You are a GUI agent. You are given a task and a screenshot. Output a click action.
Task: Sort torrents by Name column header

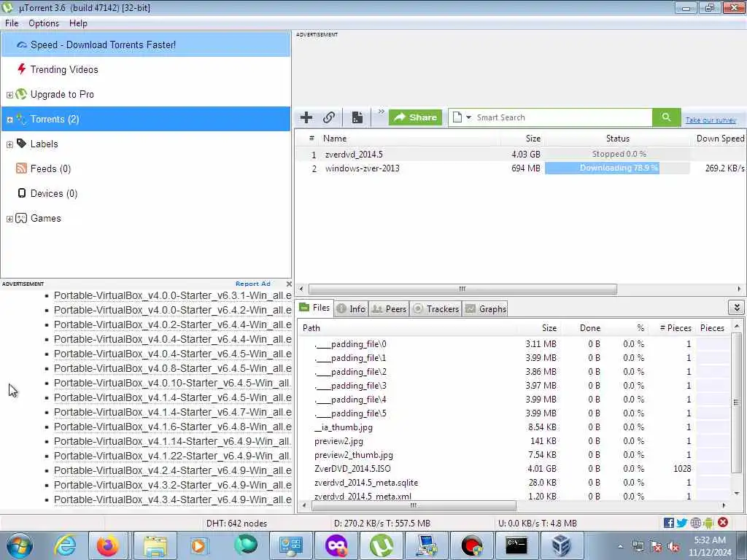click(335, 139)
